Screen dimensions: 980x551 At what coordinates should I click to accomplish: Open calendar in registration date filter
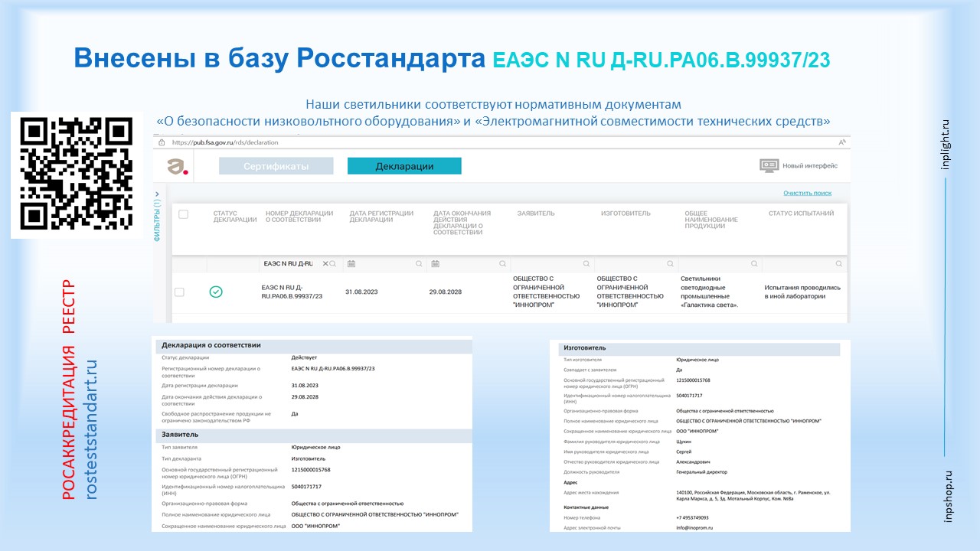point(351,263)
